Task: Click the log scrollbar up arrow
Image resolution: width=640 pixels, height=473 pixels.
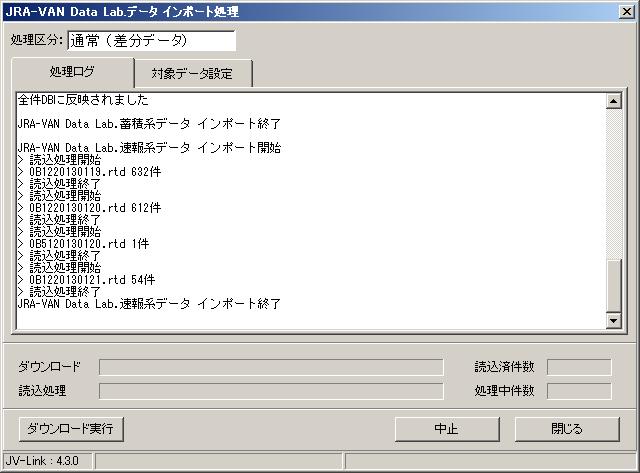Action: pyautogui.click(x=613, y=101)
